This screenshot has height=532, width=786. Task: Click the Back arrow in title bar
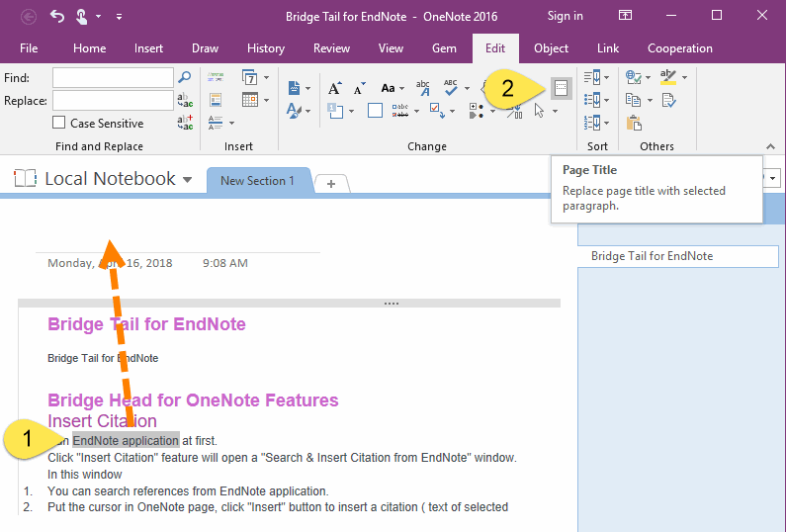pyautogui.click(x=29, y=17)
